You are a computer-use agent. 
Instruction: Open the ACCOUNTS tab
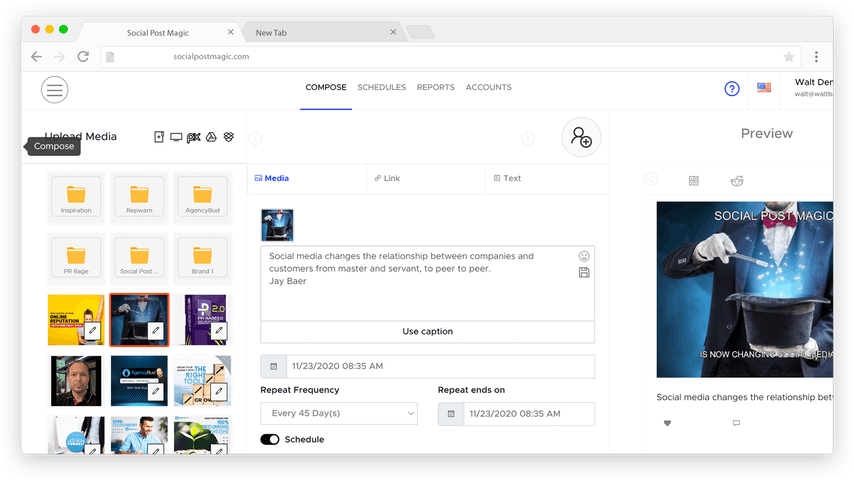pyautogui.click(x=489, y=87)
